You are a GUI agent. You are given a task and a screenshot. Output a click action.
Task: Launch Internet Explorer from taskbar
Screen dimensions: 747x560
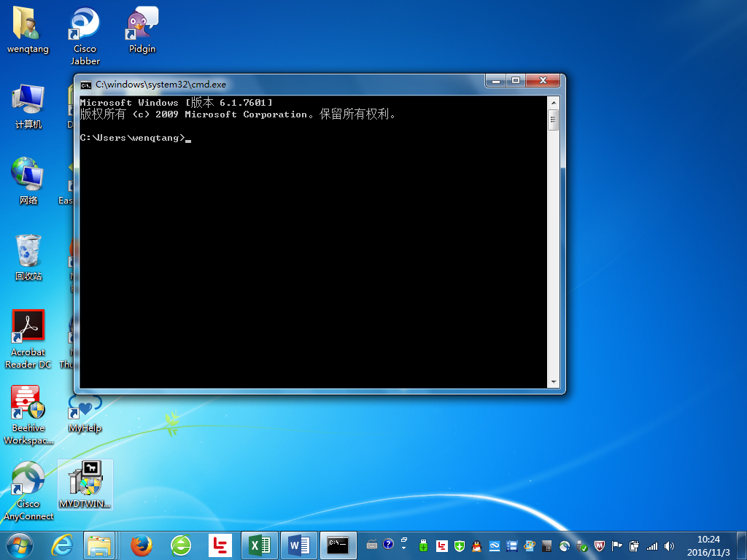62,545
